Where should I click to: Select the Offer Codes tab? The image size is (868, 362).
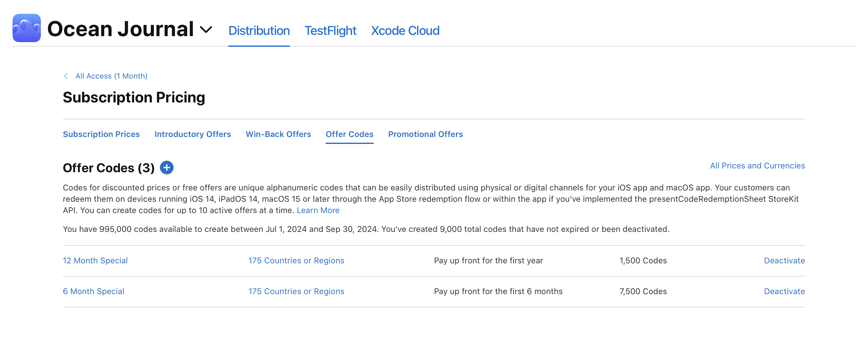coord(349,134)
